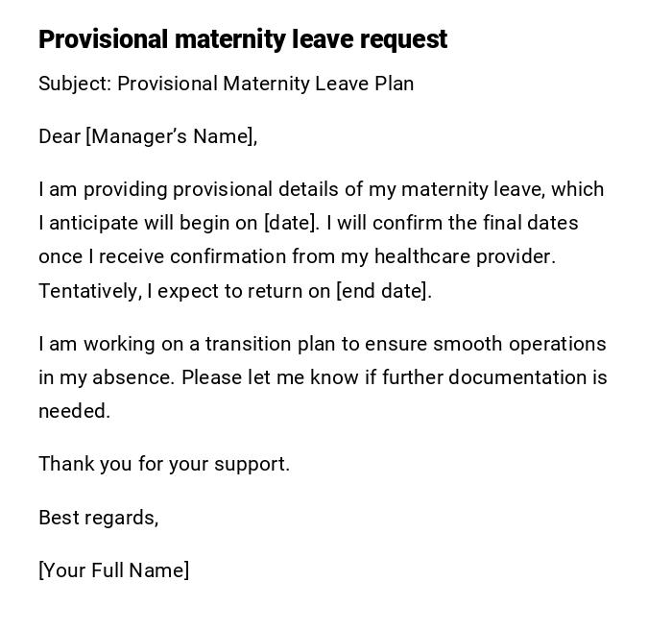Click the word "Dear" in the greeting

click(60, 136)
